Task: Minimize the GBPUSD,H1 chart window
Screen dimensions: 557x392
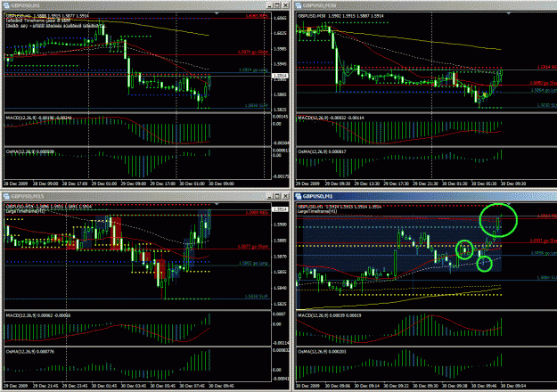Action: [270, 5]
